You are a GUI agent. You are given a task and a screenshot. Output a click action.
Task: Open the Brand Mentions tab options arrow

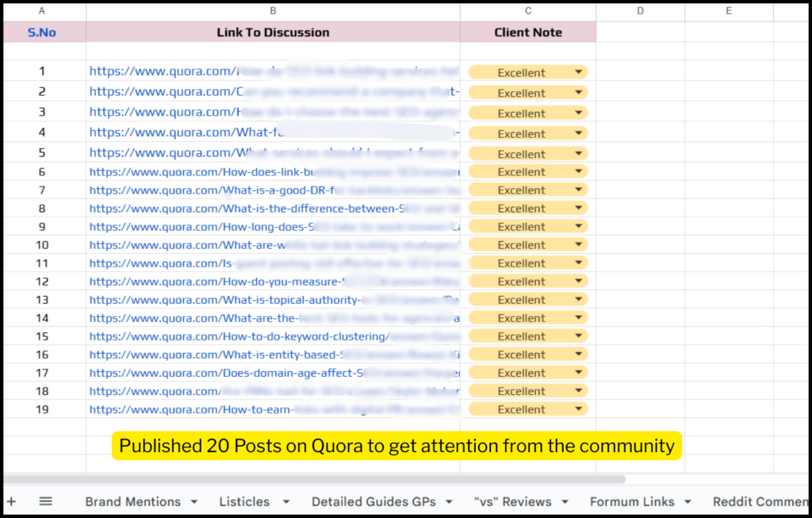click(x=194, y=502)
